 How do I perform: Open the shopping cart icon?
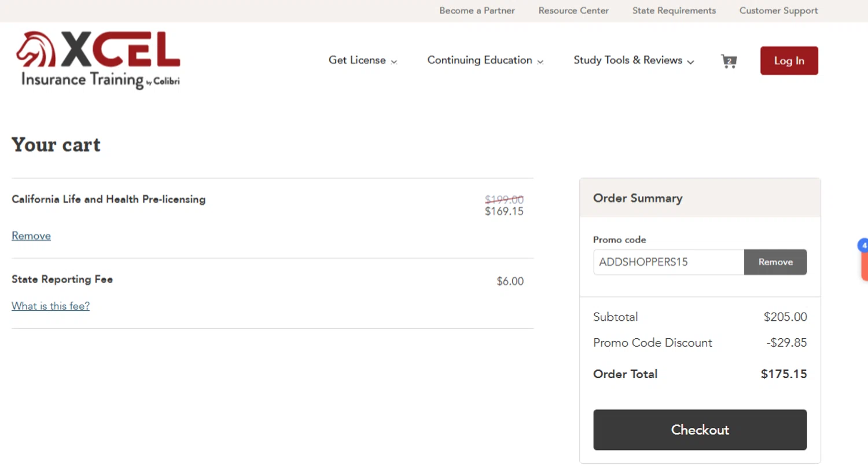click(x=729, y=61)
